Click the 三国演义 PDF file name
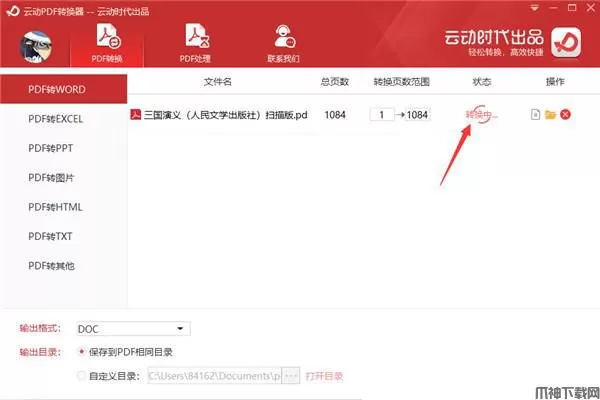Screen dimensions: 600x400 (x=225, y=114)
